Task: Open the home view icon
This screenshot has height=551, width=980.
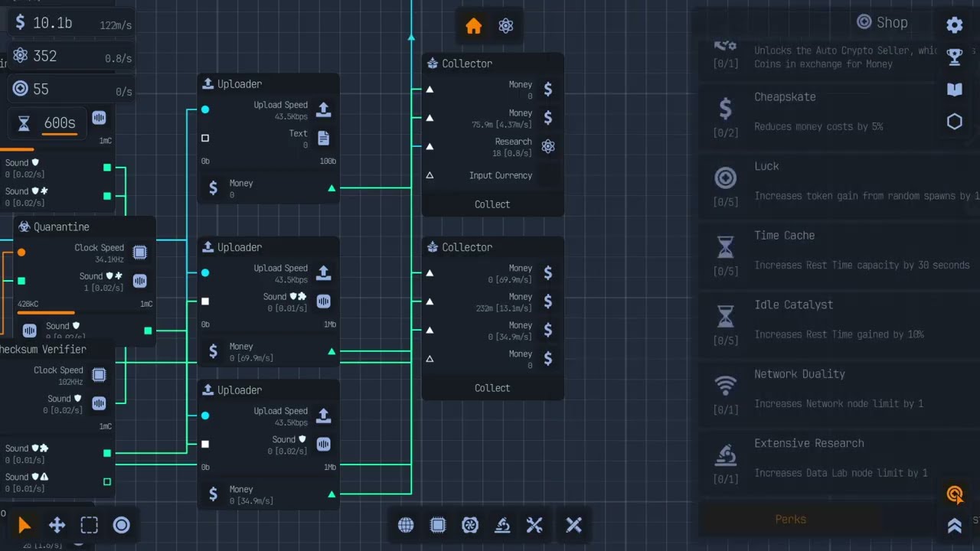Action: point(474,26)
